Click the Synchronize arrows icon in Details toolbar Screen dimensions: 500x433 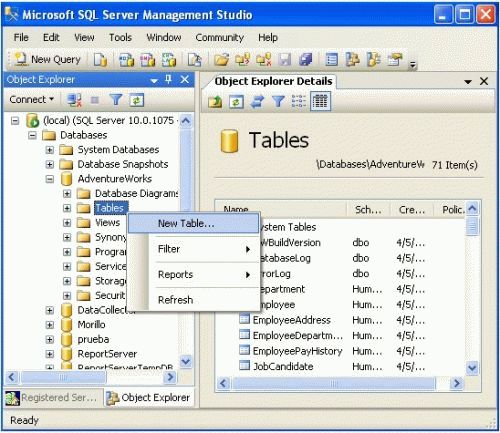coord(257,101)
